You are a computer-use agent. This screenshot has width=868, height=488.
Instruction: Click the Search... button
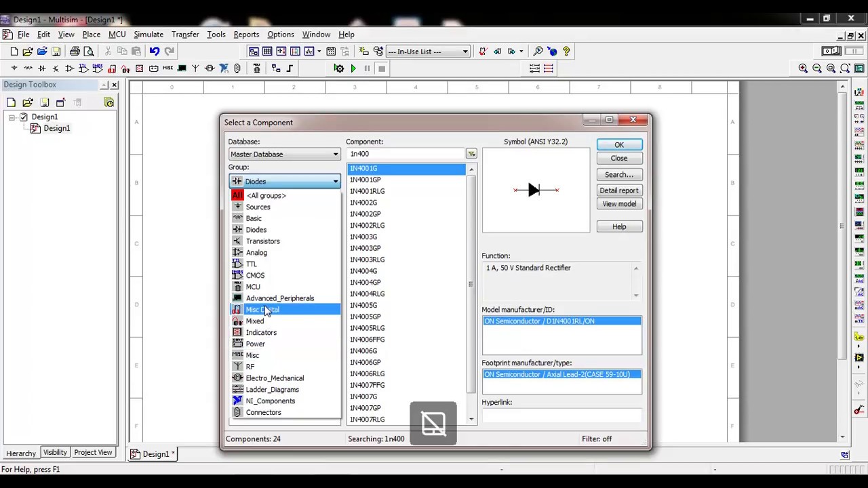pyautogui.click(x=619, y=175)
